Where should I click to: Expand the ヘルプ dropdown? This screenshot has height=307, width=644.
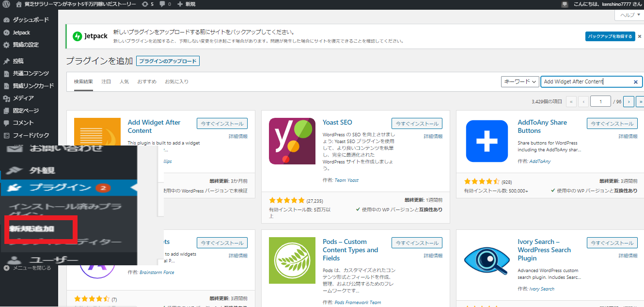629,15
